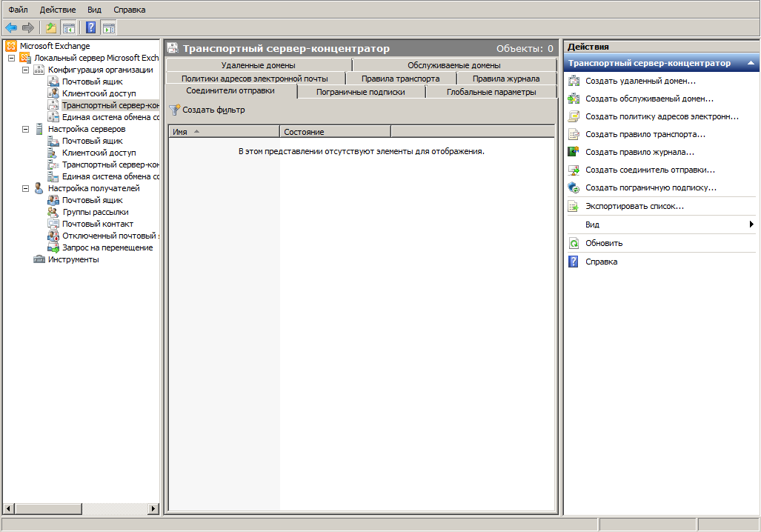This screenshot has height=532, width=761.
Task: Switch to the Правила транспорта tab
Action: click(x=401, y=78)
